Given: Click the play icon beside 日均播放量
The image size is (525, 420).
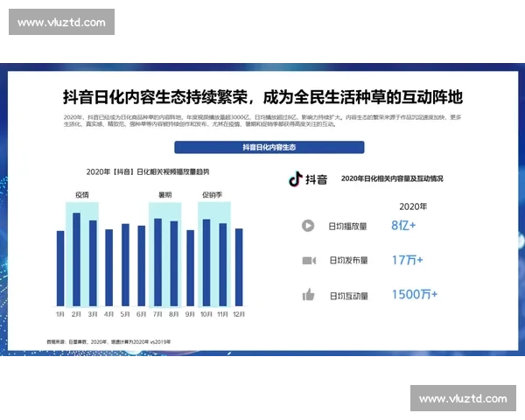Looking at the screenshot, I should [x=308, y=226].
